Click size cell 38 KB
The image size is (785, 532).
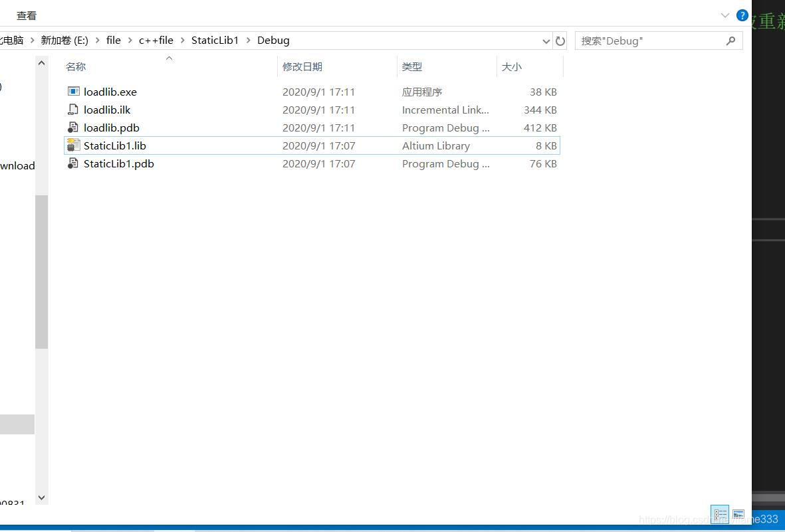[543, 92]
